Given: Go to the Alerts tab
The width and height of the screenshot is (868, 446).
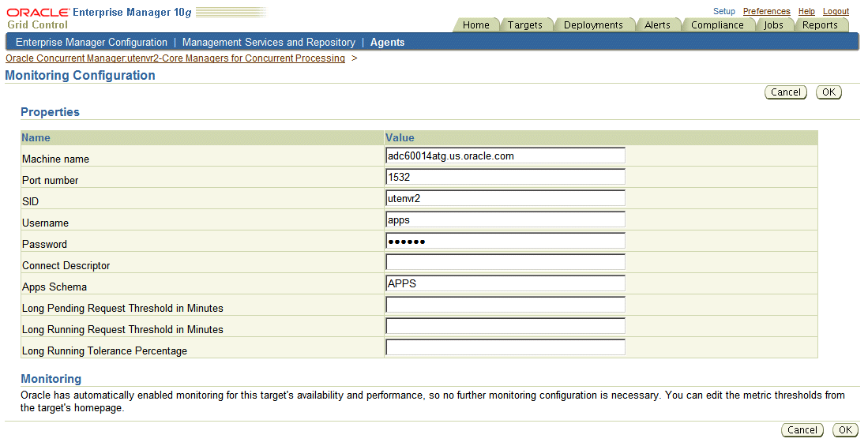Looking at the screenshot, I should point(657,25).
